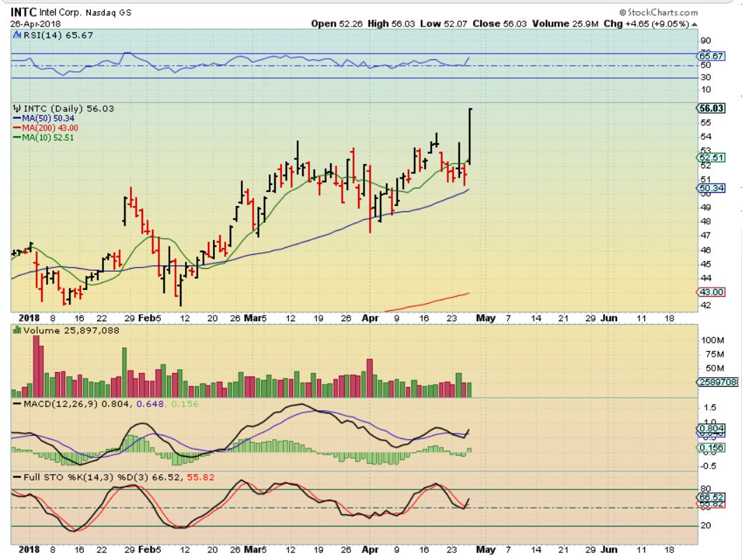Screen dimensions: 742x560
Task: Click the '100M' volume scale label
Action: pyautogui.click(x=713, y=340)
